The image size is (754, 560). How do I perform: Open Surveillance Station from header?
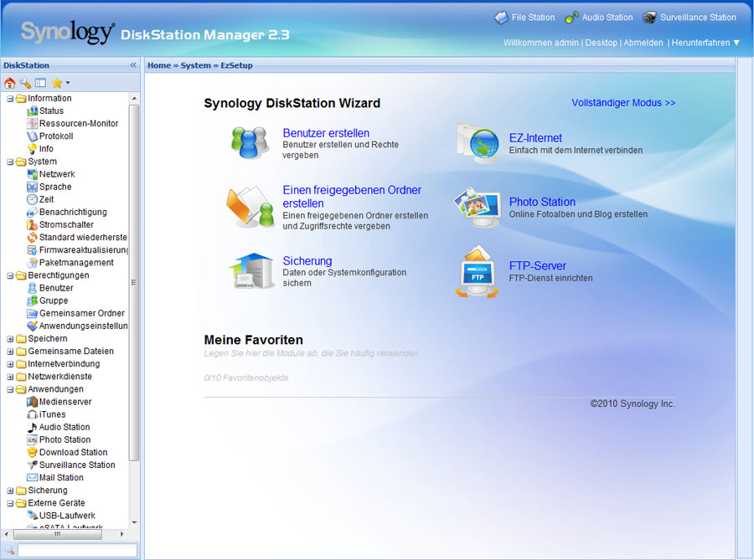coord(689,18)
